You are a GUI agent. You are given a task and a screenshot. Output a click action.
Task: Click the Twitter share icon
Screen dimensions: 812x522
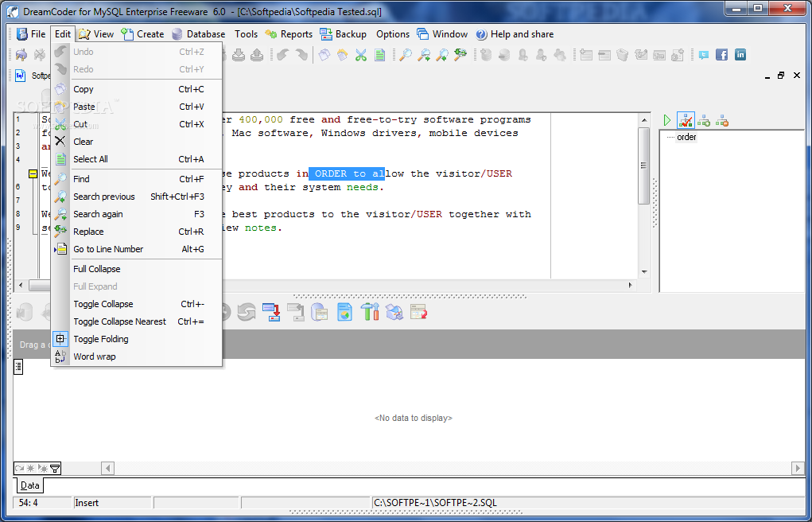(x=703, y=54)
